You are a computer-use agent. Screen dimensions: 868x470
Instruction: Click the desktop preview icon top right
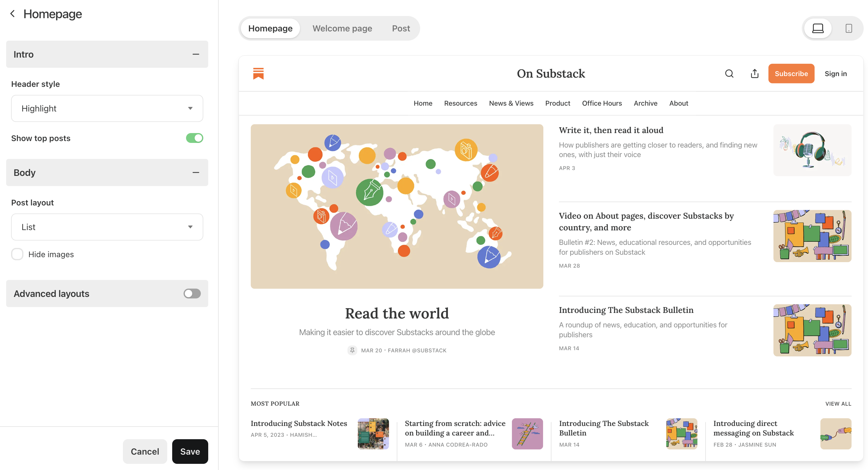tap(818, 28)
